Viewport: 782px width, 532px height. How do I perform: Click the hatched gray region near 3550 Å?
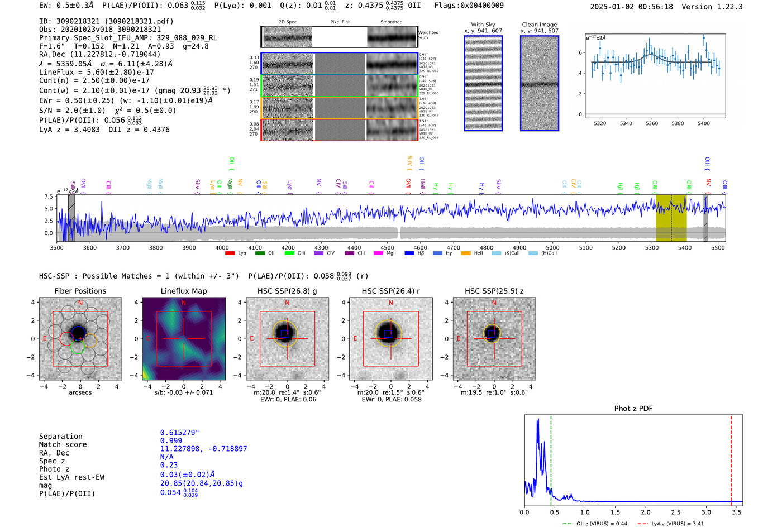[71, 218]
